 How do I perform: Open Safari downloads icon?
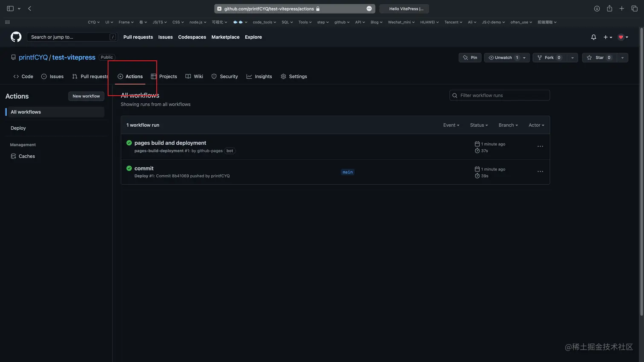pyautogui.click(x=597, y=9)
